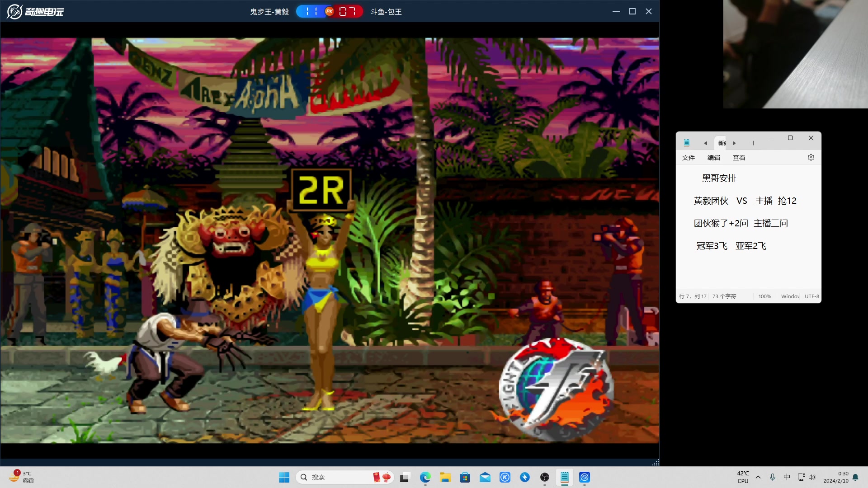Open Notepad settings gear
868x488 pixels.
(811, 157)
